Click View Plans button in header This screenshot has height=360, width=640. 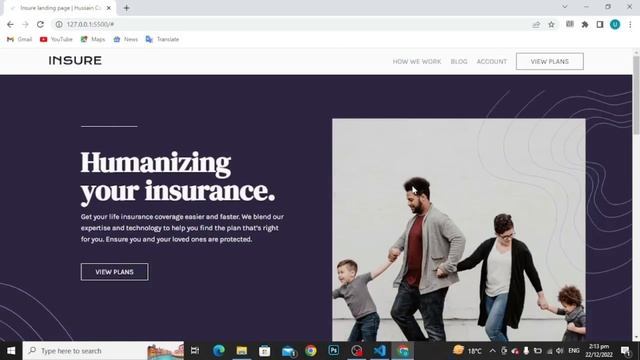pyautogui.click(x=549, y=61)
